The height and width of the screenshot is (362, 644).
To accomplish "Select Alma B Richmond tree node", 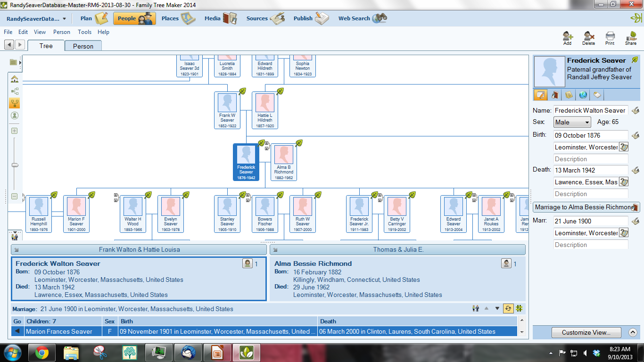I will (x=284, y=162).
